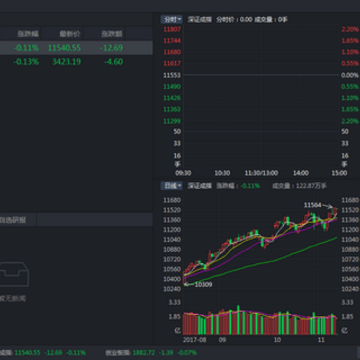The width and height of the screenshot is (360, 360).
Task: Click the 深证成指 label above the intraday chart
Action: tap(200, 19)
